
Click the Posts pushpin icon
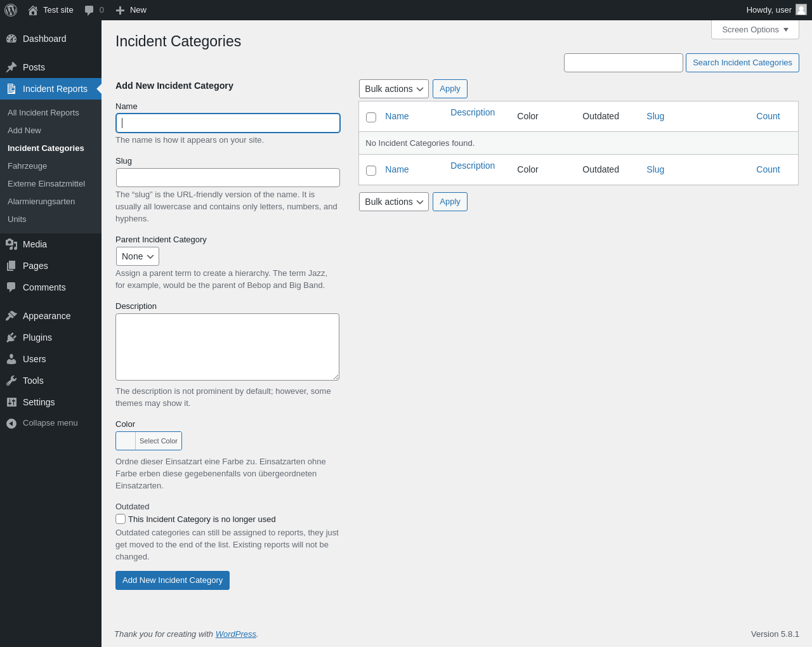click(x=11, y=67)
